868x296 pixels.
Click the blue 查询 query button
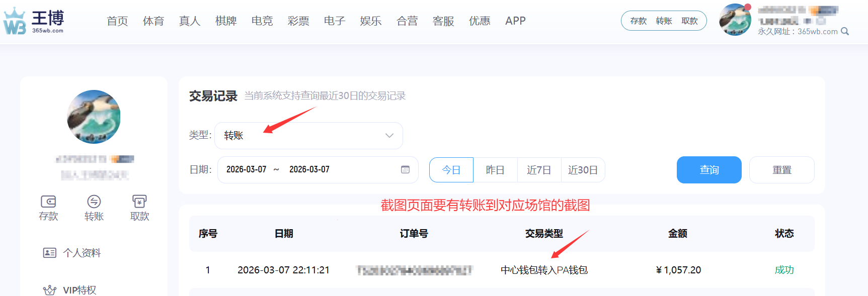click(709, 170)
